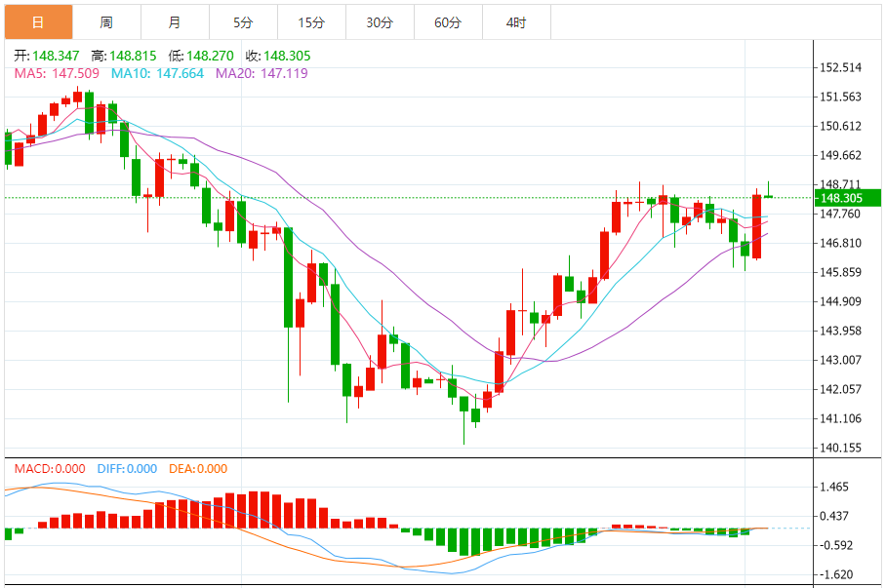
Task: Click the 140.155 price axis label
Action: tap(841, 448)
